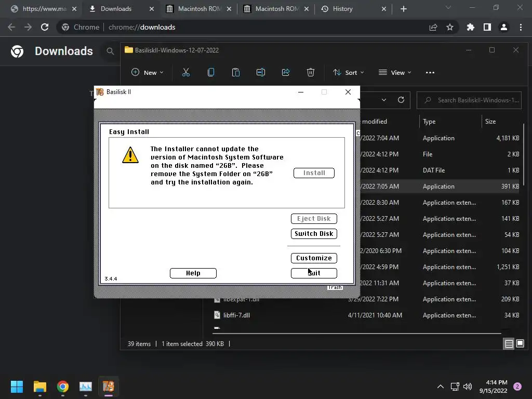Refresh the Explorer folder view
Viewport: 532px width, 399px height.
[401, 100]
